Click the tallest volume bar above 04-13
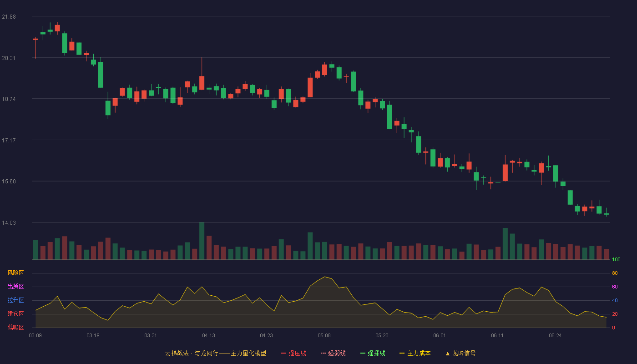 (202, 241)
